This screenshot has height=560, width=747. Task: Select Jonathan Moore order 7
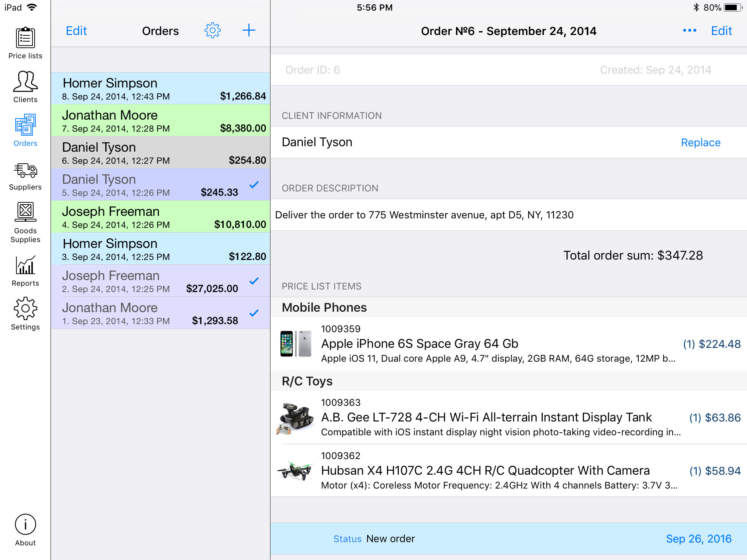click(160, 121)
